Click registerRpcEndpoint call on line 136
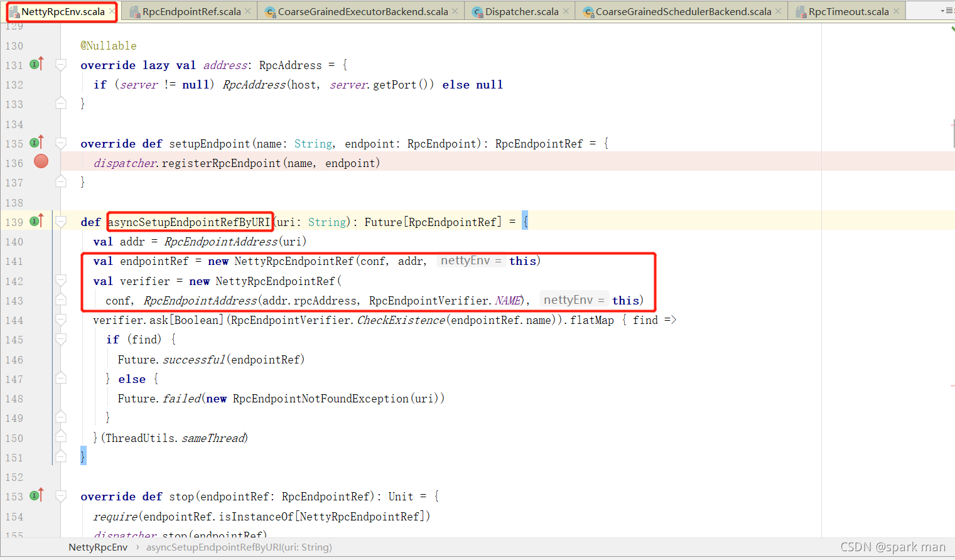This screenshot has height=560, width=955. [222, 163]
